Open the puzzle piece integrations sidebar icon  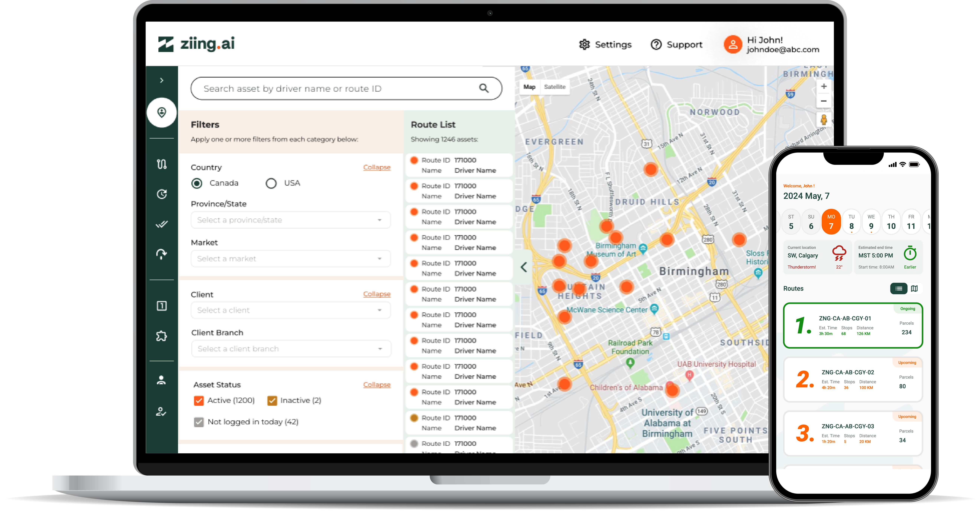[x=162, y=336]
